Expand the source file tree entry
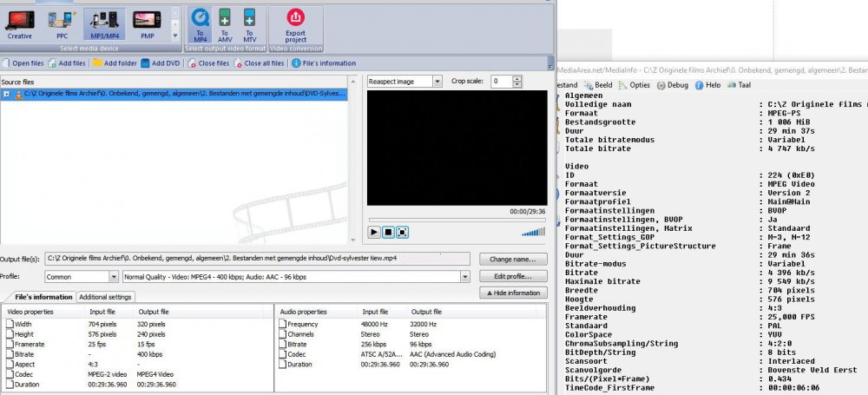 tap(7, 92)
